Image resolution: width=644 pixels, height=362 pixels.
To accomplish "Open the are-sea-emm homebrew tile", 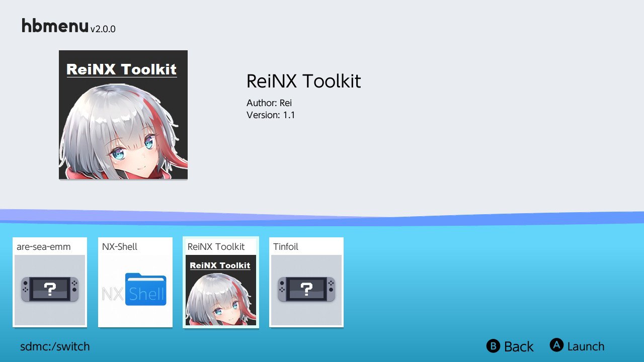I will tap(50, 282).
